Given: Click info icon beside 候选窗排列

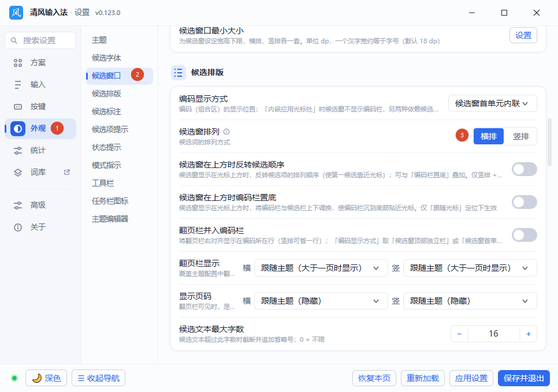Looking at the screenshot, I should pos(226,132).
